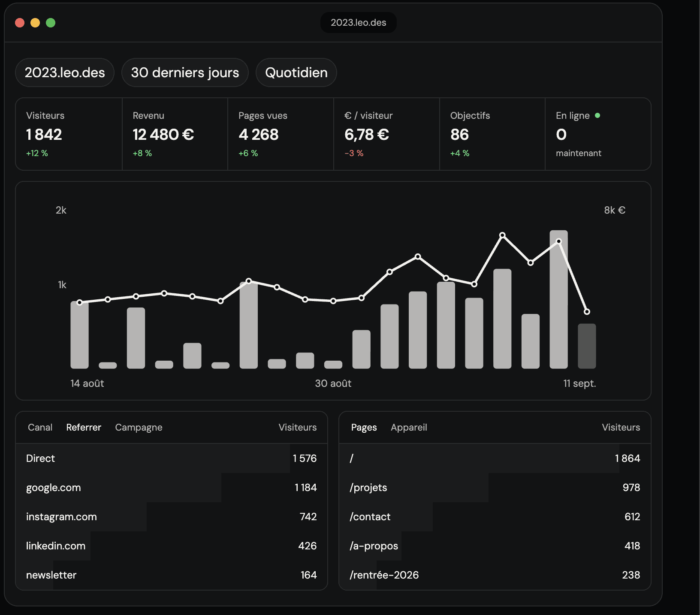Switch to the Referrer tab

tap(84, 427)
